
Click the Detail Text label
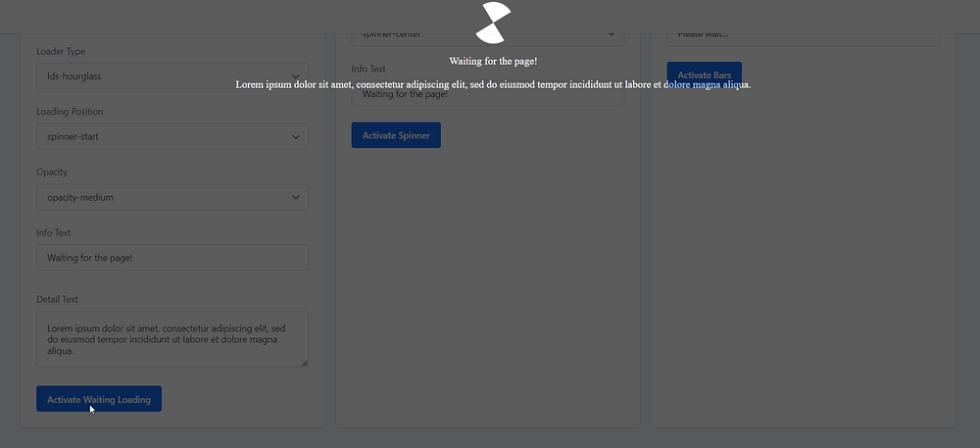tap(57, 299)
